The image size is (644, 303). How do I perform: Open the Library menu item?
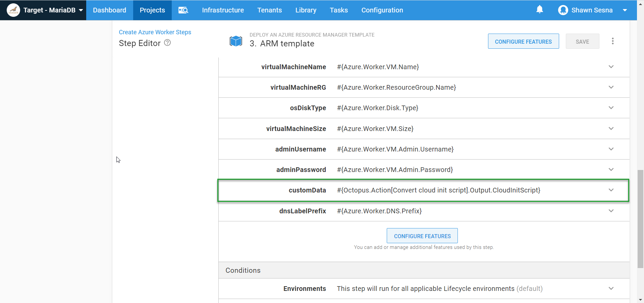[x=306, y=10]
